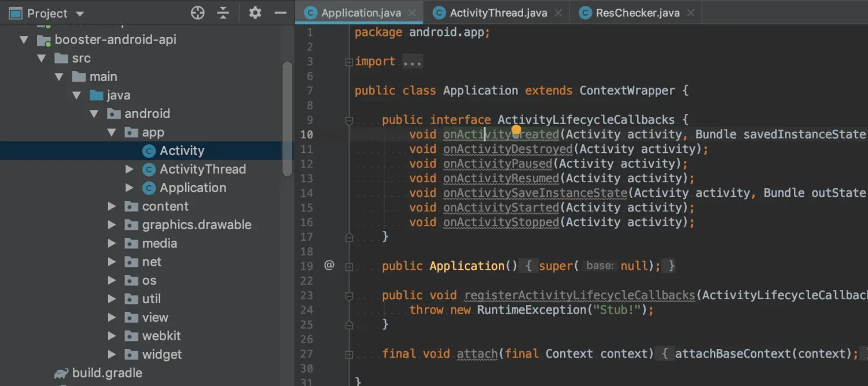Click the @ gutter icon on line 19
Image resolution: width=868 pixels, height=386 pixels.
[x=329, y=265]
